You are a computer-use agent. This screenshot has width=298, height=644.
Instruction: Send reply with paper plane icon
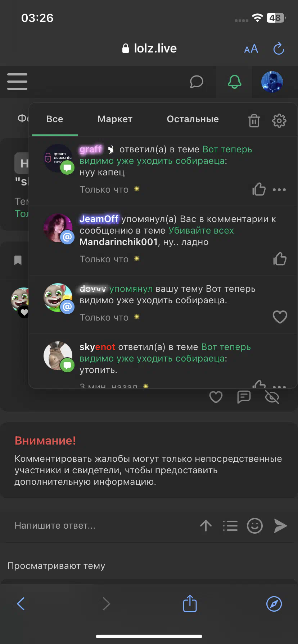click(280, 526)
